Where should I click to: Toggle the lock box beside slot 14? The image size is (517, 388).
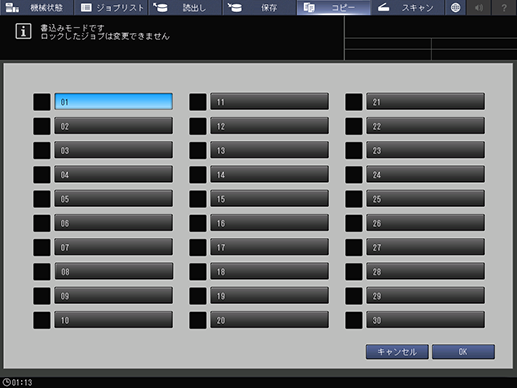click(198, 175)
